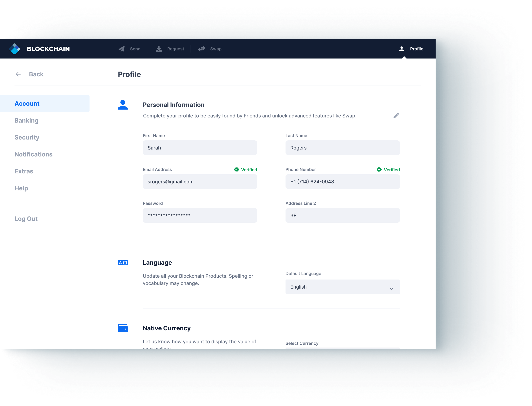532x406 pixels.
Task: Click the Personal Information heading
Action: tap(173, 105)
